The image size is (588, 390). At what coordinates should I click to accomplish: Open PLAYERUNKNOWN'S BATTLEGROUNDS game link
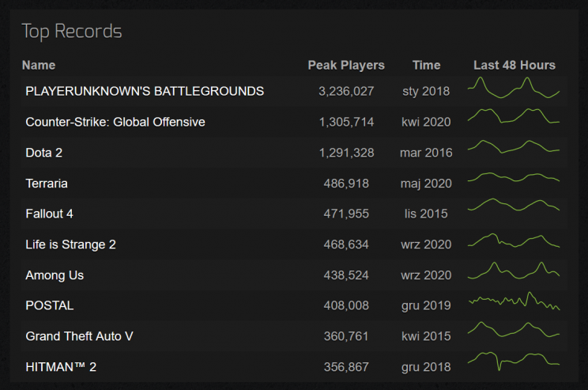coord(145,91)
